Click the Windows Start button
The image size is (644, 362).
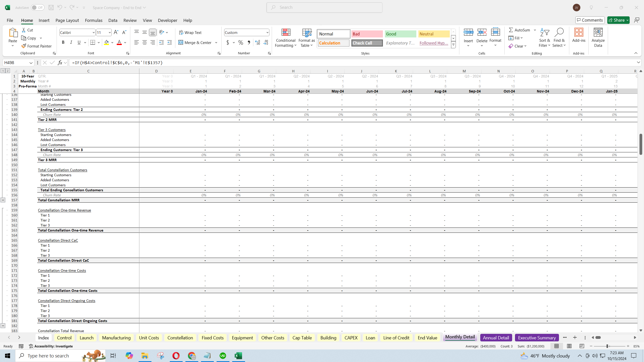(8, 356)
